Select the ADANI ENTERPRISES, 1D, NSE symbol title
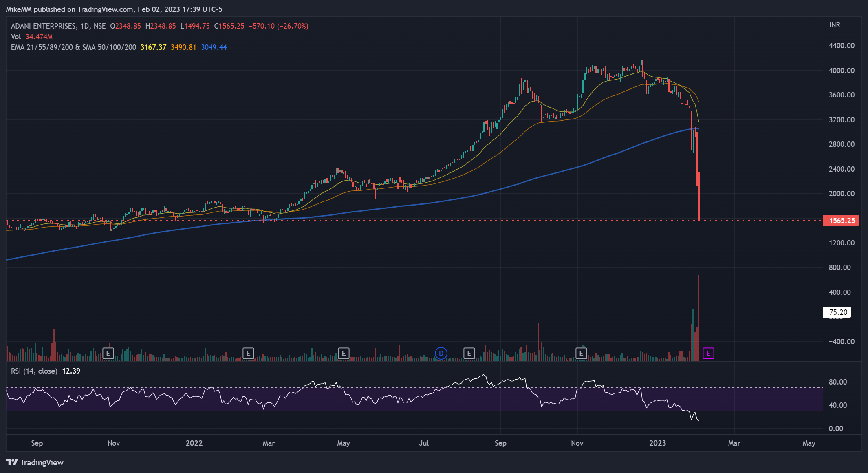The width and height of the screenshot is (868, 473). coord(58,26)
